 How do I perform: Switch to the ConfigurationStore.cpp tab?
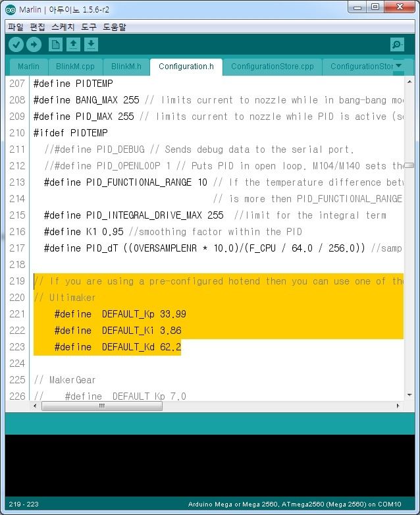[x=273, y=67]
